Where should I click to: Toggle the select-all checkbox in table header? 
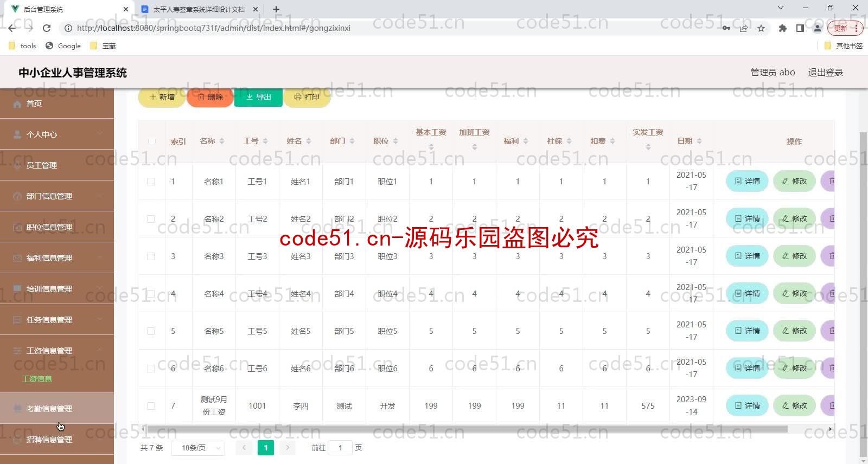click(151, 141)
